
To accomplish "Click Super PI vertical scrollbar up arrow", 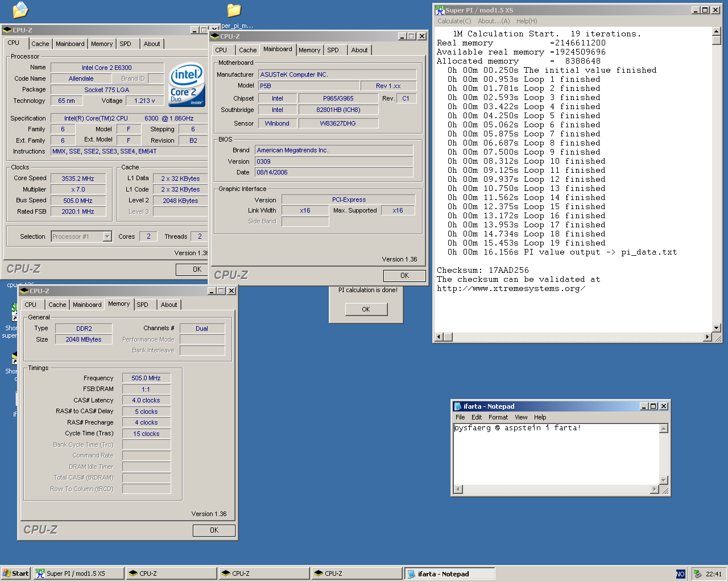I will [x=717, y=32].
